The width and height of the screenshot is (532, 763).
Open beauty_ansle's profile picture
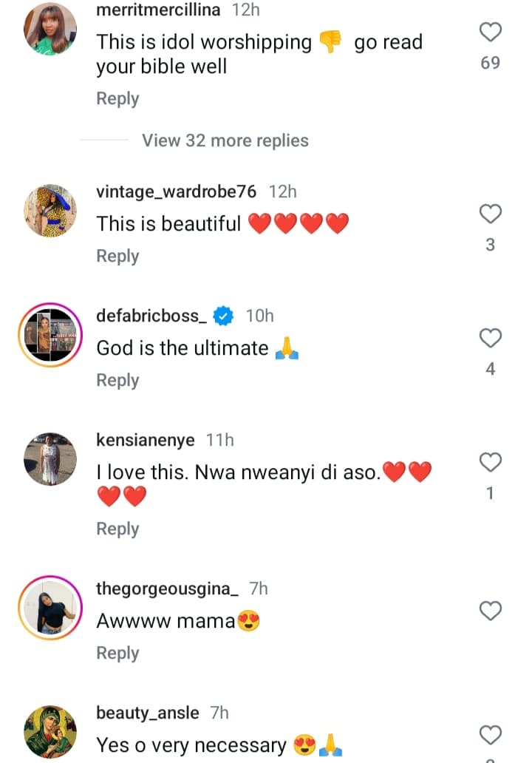pyautogui.click(x=50, y=731)
